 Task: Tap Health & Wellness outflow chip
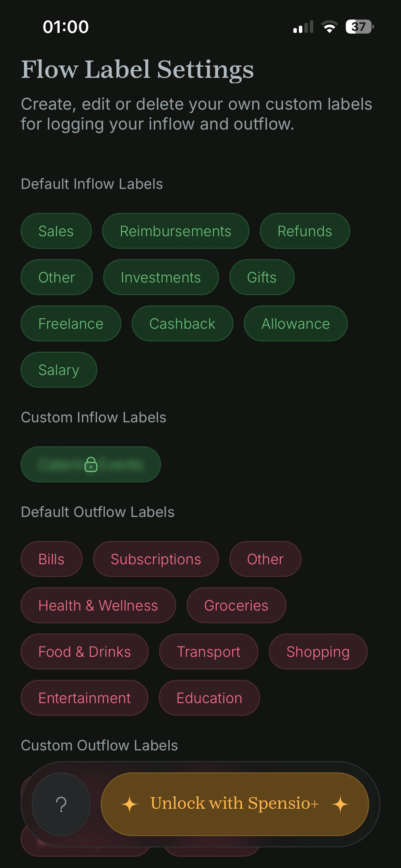pyautogui.click(x=98, y=605)
